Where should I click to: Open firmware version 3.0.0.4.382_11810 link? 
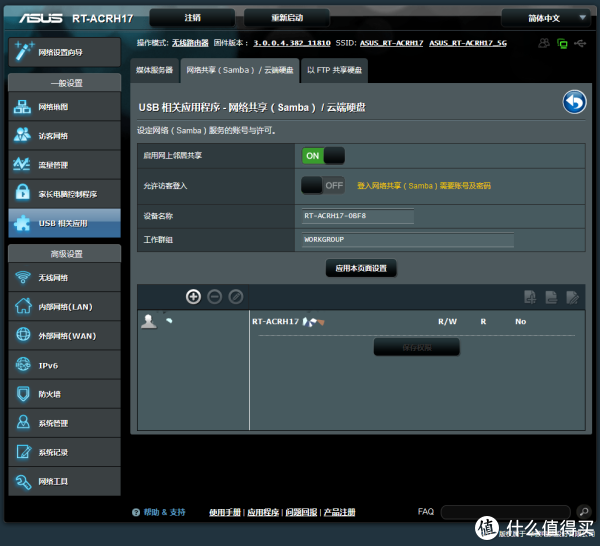(x=292, y=43)
